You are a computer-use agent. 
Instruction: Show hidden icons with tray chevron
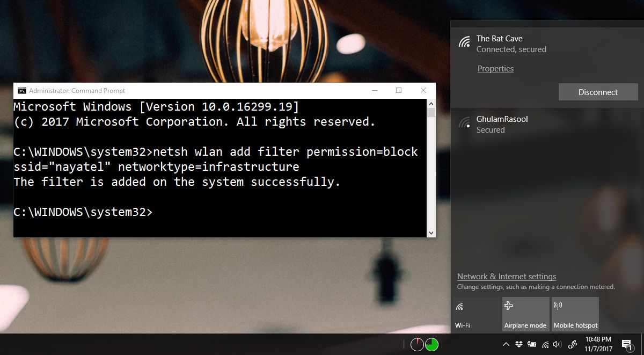[x=506, y=344]
